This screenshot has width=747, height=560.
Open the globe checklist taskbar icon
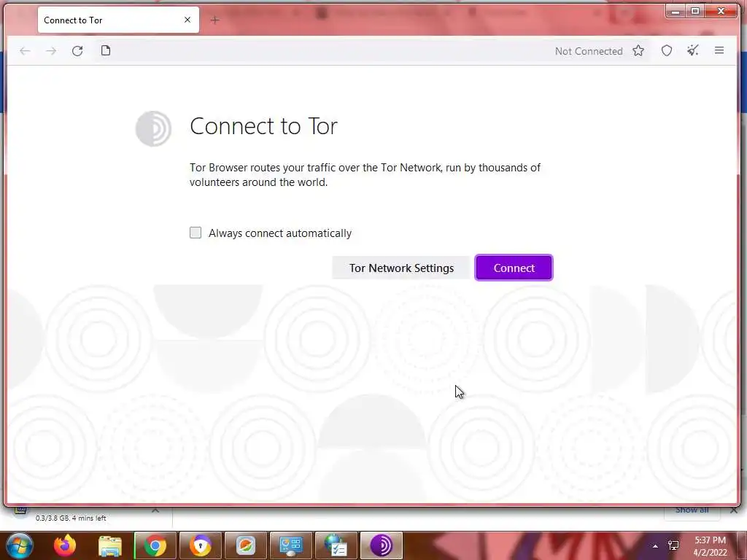coord(336,545)
